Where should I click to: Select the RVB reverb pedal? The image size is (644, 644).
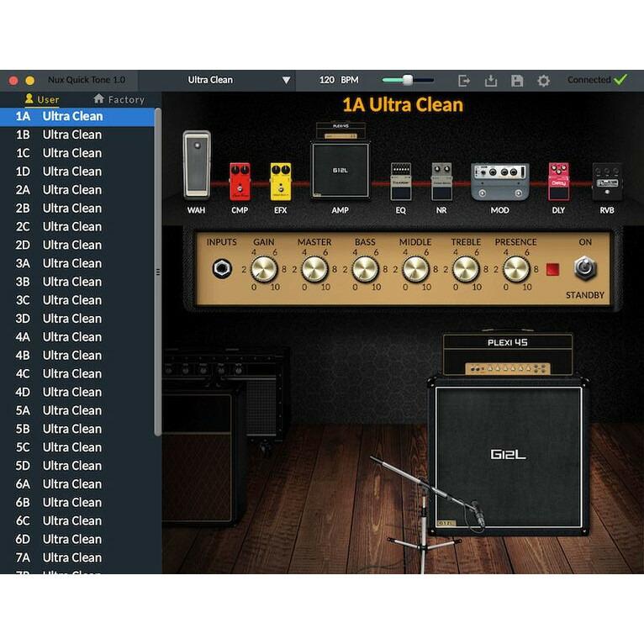click(606, 181)
